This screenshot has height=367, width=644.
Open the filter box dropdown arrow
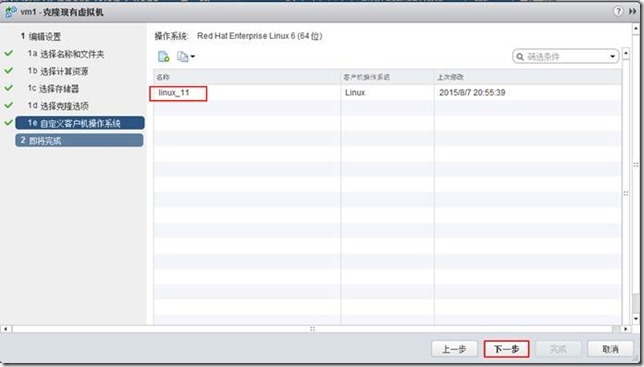tap(612, 57)
